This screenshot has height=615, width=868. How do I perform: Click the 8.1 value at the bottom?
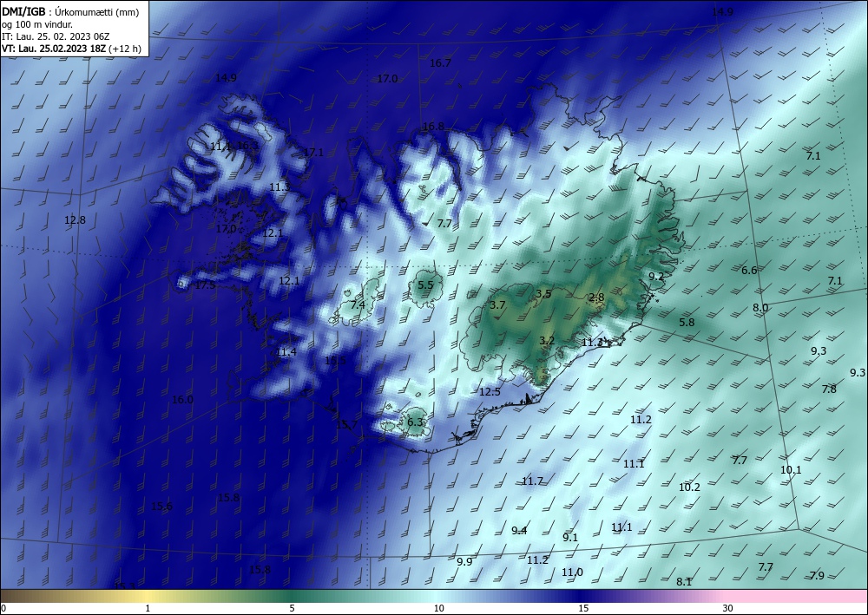point(684,581)
